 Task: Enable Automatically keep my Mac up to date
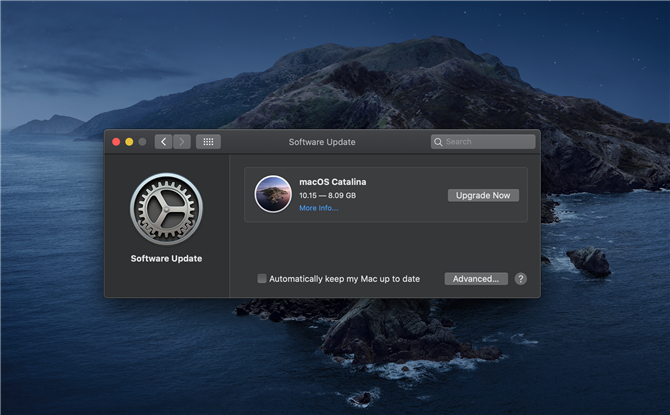point(262,279)
